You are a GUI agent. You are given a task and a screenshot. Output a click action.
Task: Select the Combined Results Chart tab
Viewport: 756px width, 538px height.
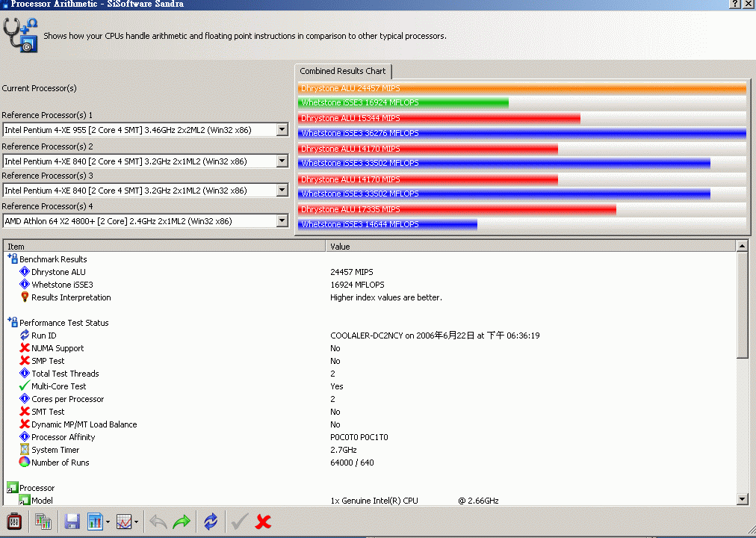pos(343,71)
